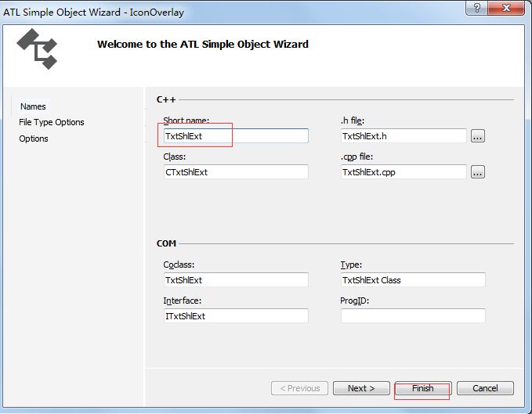The height and width of the screenshot is (414, 532).
Task: Click the empty ProgID field
Action: tap(412, 316)
